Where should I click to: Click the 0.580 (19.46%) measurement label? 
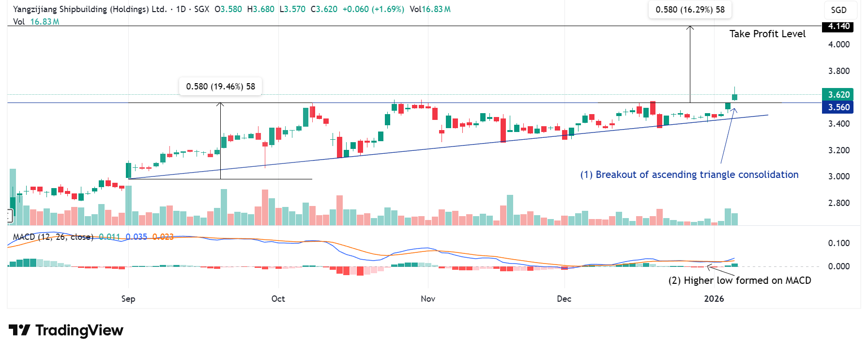[x=220, y=87]
